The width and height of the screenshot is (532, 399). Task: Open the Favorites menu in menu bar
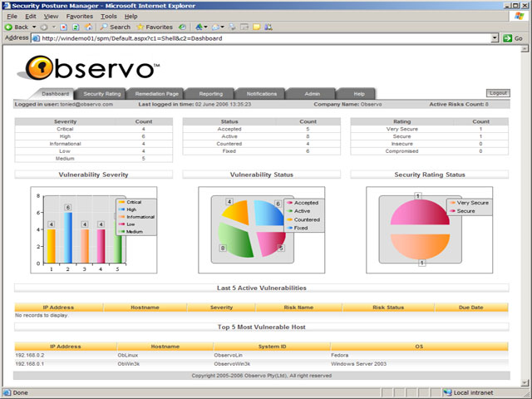pyautogui.click(x=80, y=17)
